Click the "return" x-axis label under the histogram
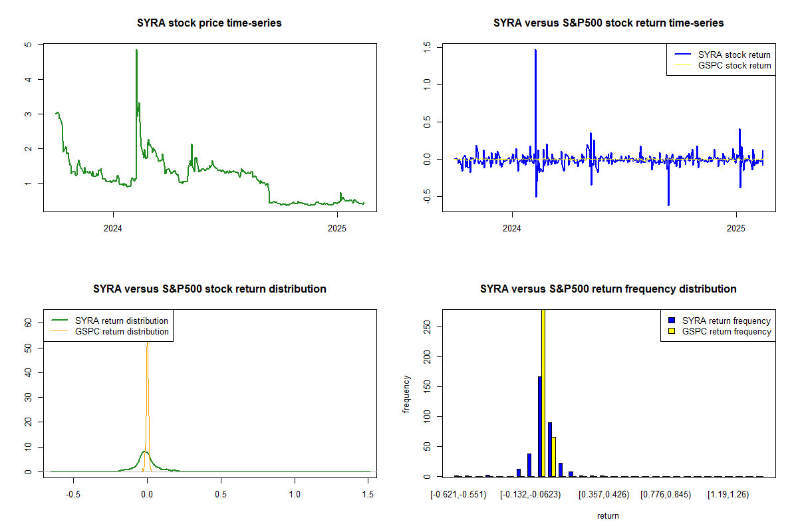The height and width of the screenshot is (532, 798). [x=608, y=516]
